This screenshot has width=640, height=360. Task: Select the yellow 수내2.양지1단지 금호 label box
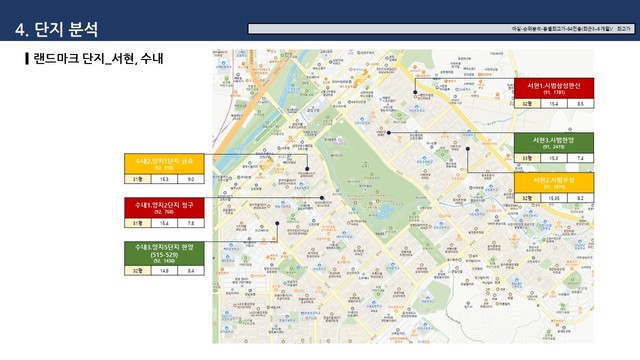[x=164, y=164]
